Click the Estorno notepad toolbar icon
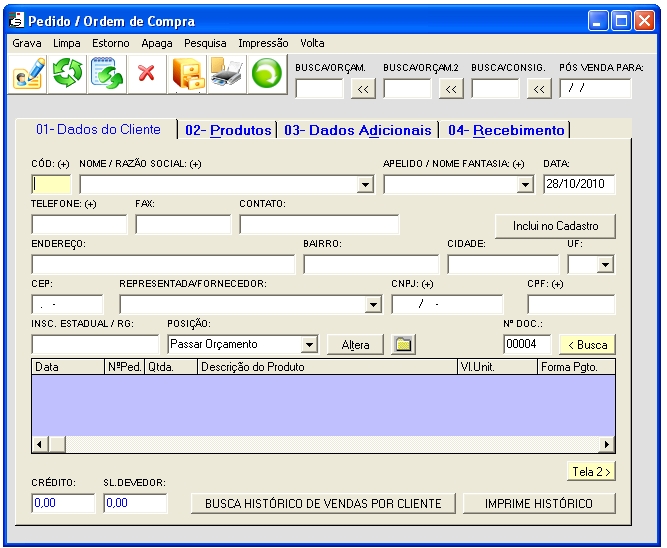This screenshot has height=548, width=667. coord(107,74)
